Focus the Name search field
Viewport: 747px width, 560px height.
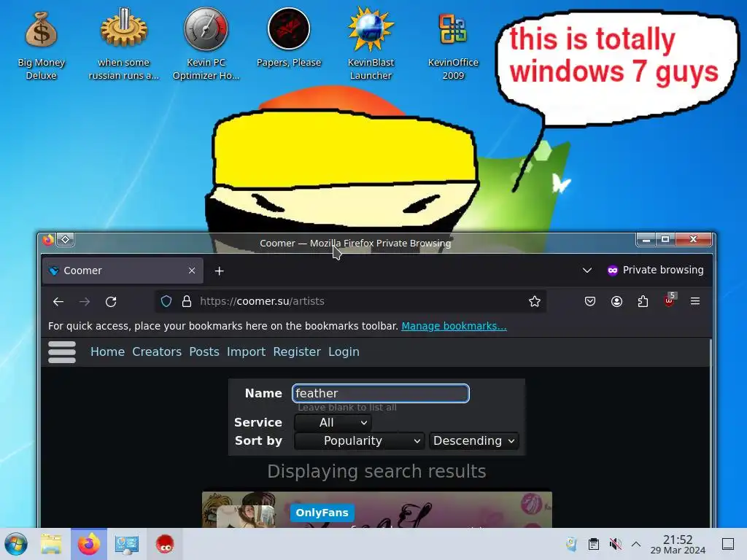click(381, 393)
